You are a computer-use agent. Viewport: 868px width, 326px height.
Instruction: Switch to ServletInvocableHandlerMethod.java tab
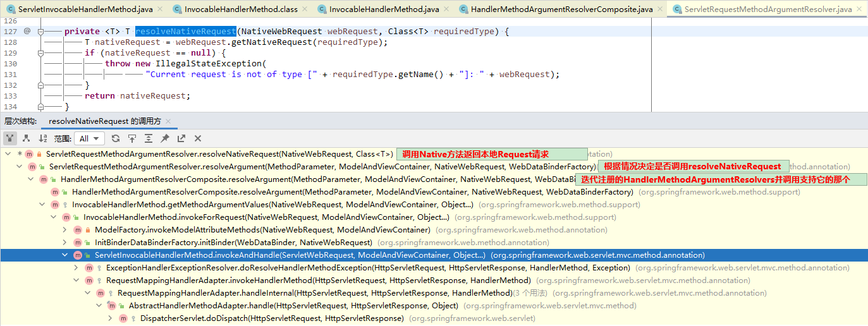pyautogui.click(x=83, y=9)
